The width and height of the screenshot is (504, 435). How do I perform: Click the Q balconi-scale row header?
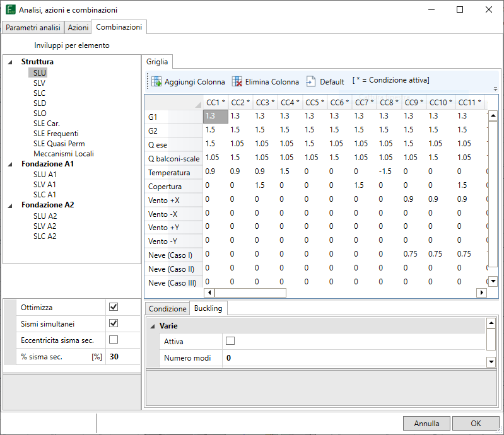[x=173, y=159]
